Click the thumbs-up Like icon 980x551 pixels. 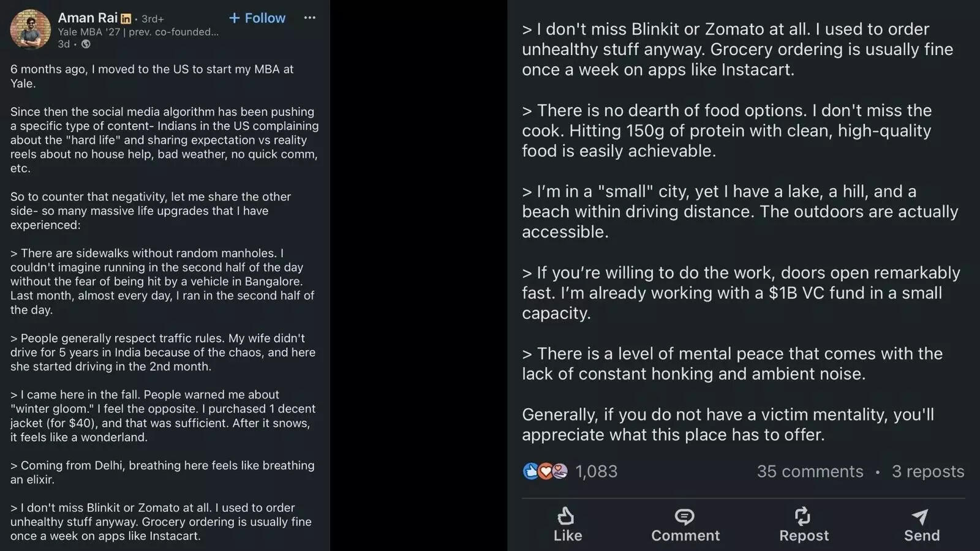click(x=567, y=516)
